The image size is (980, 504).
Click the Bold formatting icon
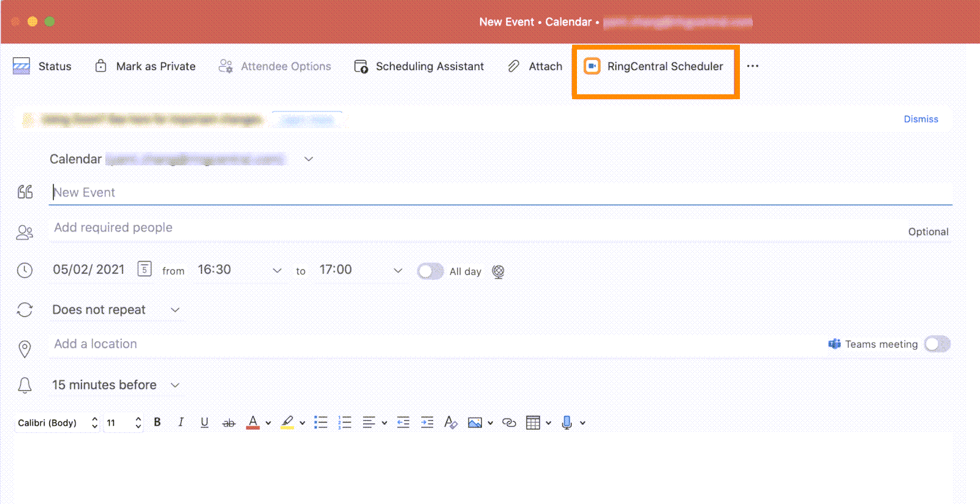[x=157, y=422]
